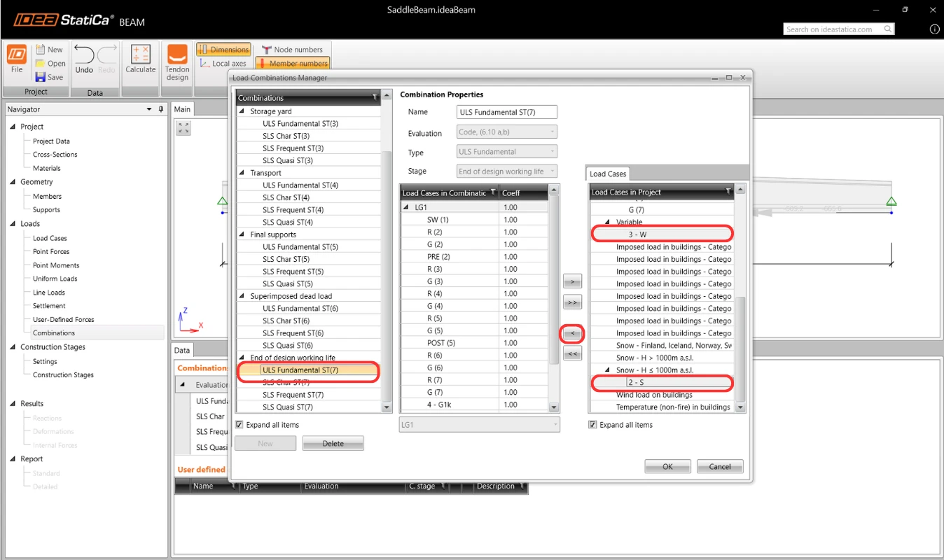Remove load case with < button

tap(572, 333)
